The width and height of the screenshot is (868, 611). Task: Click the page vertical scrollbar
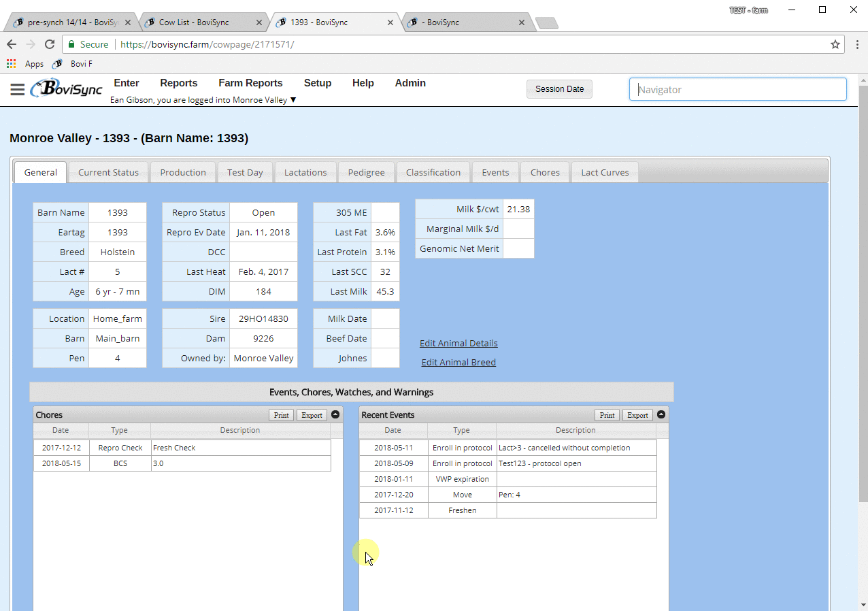[863, 293]
